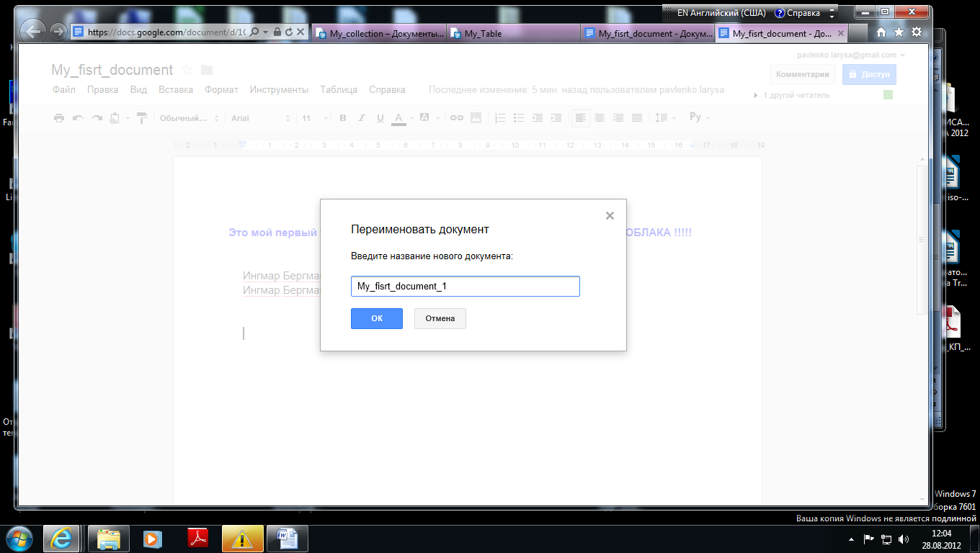Open the text color A picker
Viewport: 980px width, 553px height.
tap(398, 118)
